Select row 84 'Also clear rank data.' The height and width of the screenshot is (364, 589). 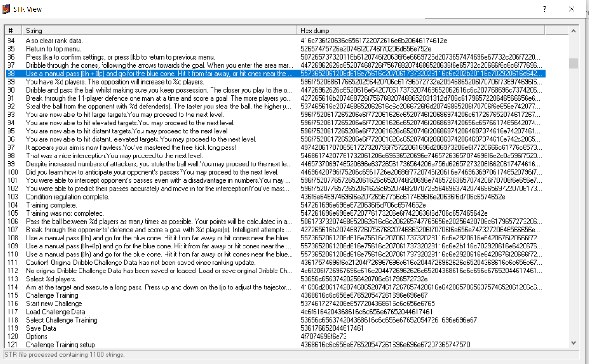click(x=275, y=41)
